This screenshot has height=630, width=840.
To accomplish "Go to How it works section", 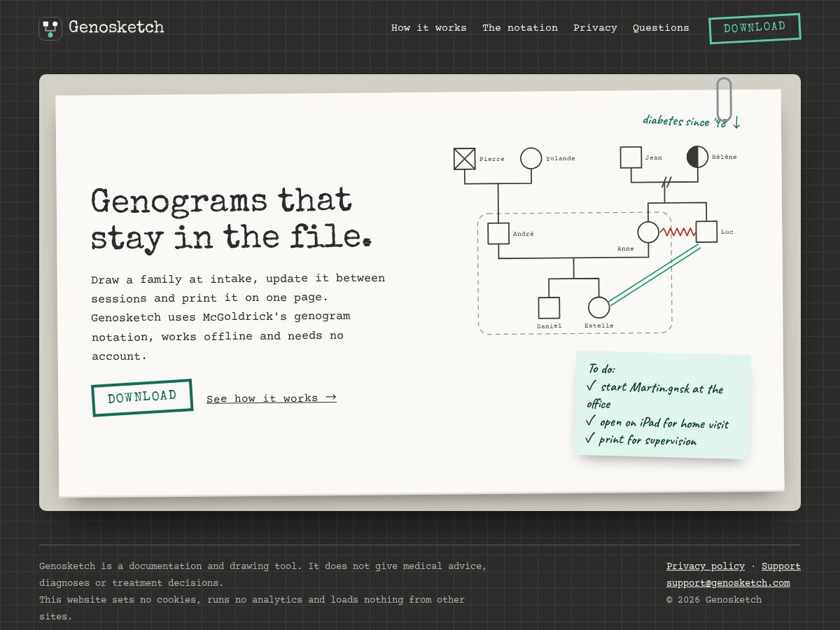I will 428,28.
